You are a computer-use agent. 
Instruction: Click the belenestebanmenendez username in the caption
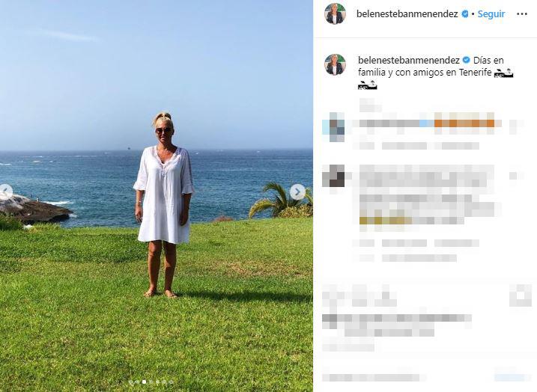[409, 60]
